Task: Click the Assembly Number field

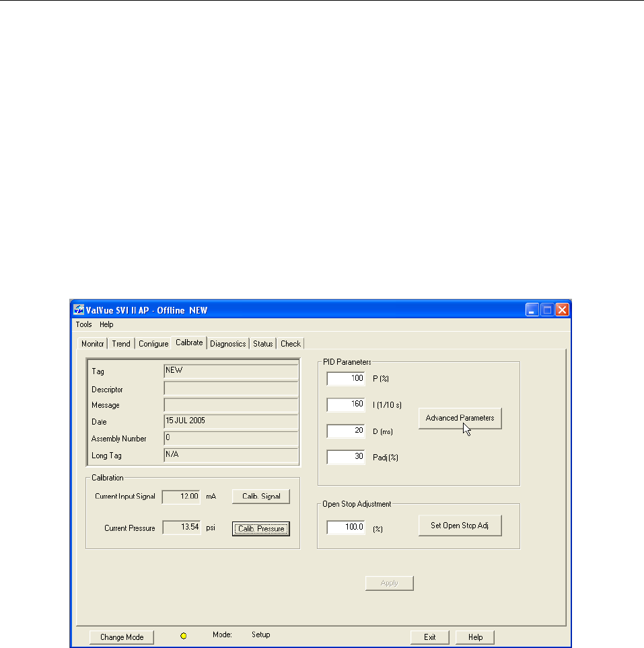Action: (231, 439)
